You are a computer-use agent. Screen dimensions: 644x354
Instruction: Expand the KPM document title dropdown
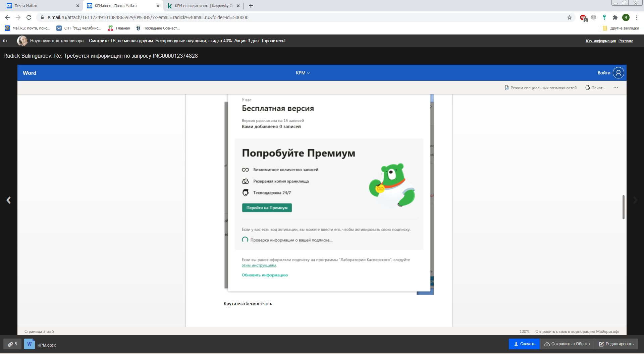pos(303,73)
